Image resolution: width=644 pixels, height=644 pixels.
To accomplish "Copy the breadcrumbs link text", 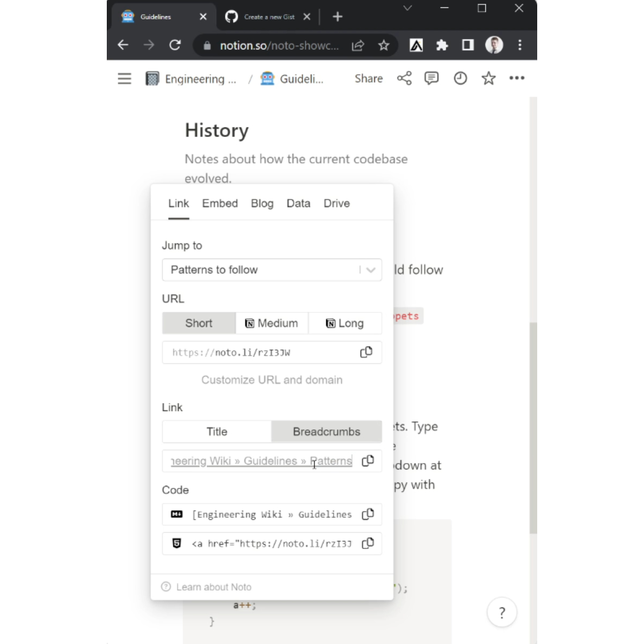I will pos(368,461).
